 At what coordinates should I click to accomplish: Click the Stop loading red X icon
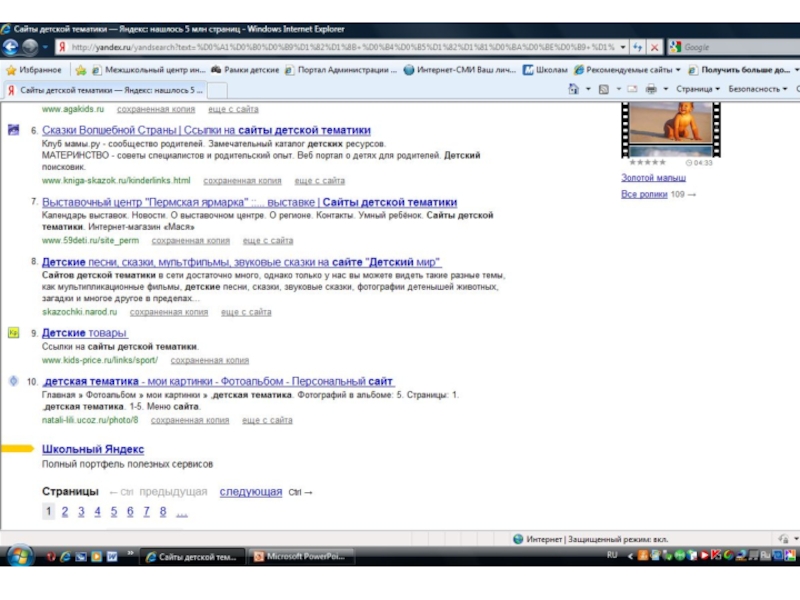(654, 47)
